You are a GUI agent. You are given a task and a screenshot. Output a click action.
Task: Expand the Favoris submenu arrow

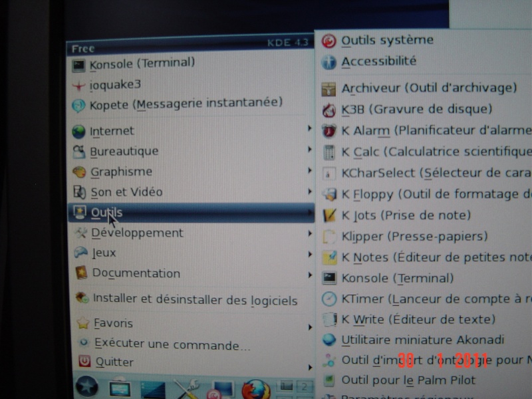tap(310, 327)
